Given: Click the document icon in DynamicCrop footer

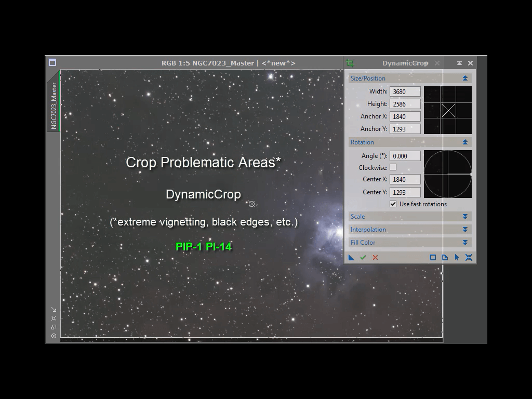Looking at the screenshot, I should click(x=445, y=257).
